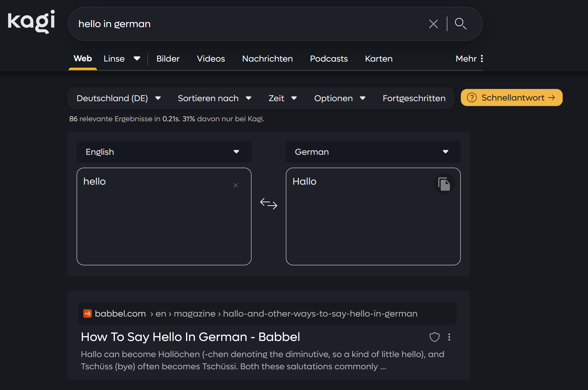Switch to the Nachrichten tab
Viewport: 588px width, 390px height.
tap(267, 58)
